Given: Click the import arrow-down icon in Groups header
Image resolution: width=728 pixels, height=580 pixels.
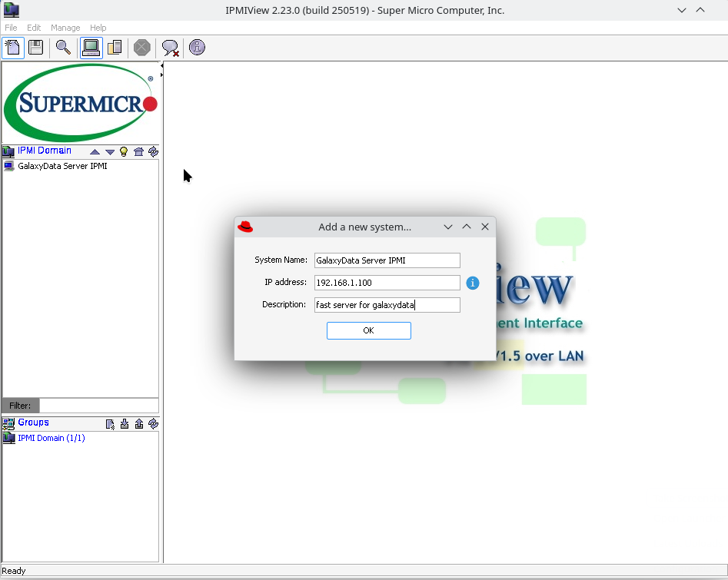Looking at the screenshot, I should [x=125, y=423].
